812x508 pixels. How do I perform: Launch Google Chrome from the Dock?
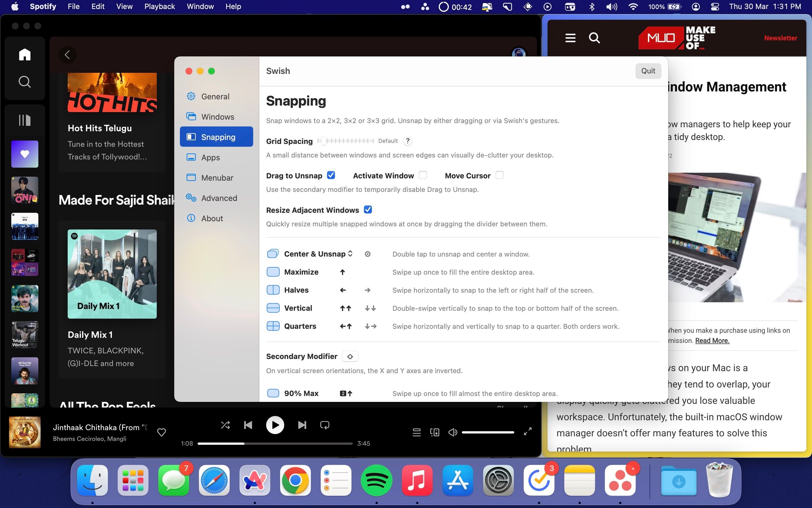click(x=295, y=480)
